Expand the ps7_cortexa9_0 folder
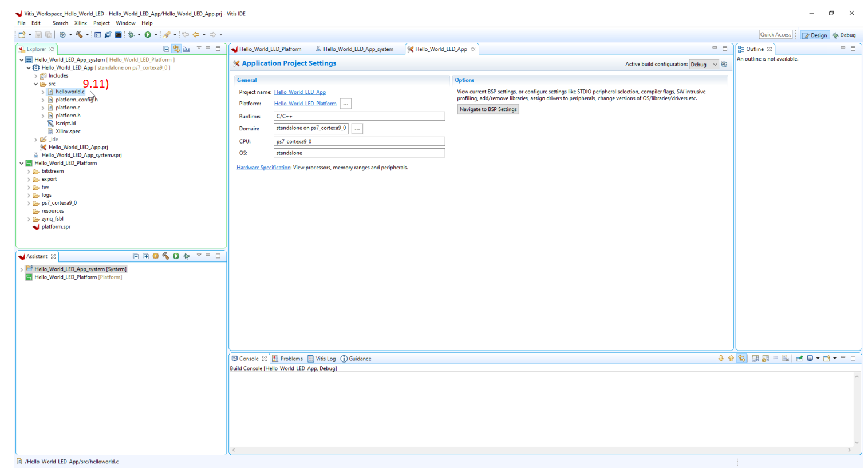The width and height of the screenshot is (868, 469). pyautogui.click(x=29, y=203)
